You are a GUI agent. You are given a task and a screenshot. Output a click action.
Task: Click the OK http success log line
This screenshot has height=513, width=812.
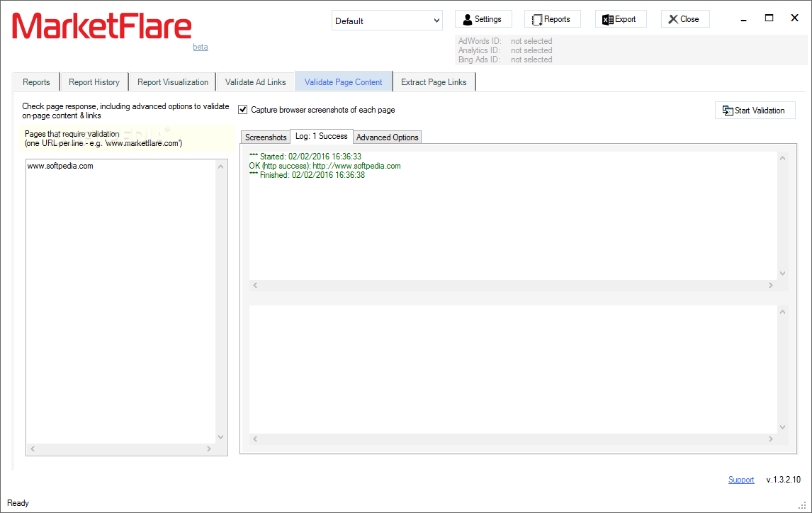[x=325, y=167]
